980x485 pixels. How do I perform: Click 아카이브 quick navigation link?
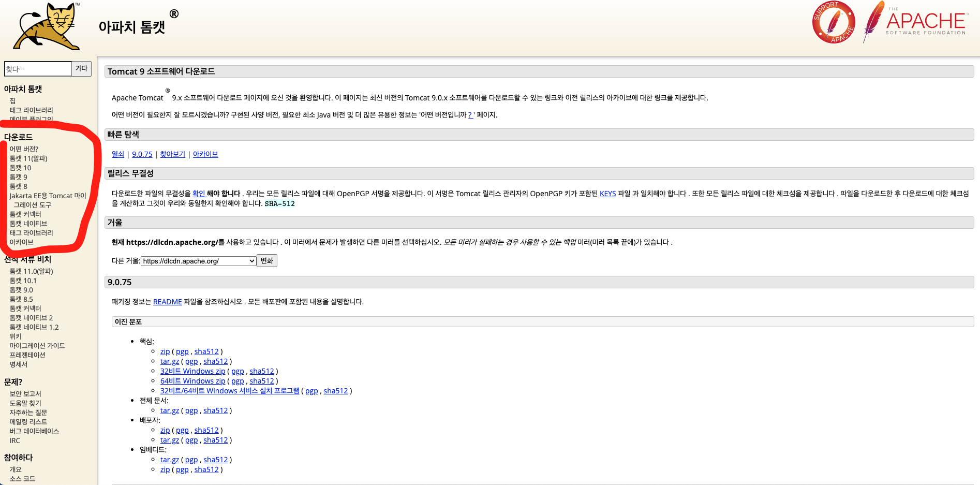pos(205,154)
